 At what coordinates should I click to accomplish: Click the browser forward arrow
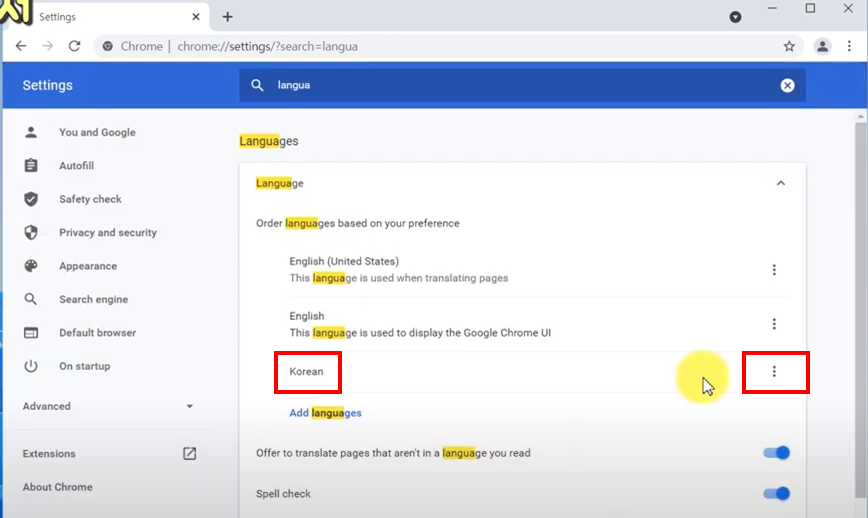pos(48,46)
